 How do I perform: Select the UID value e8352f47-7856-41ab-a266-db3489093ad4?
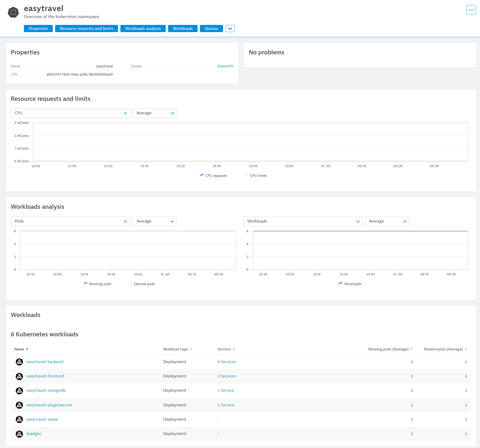pyautogui.click(x=80, y=74)
